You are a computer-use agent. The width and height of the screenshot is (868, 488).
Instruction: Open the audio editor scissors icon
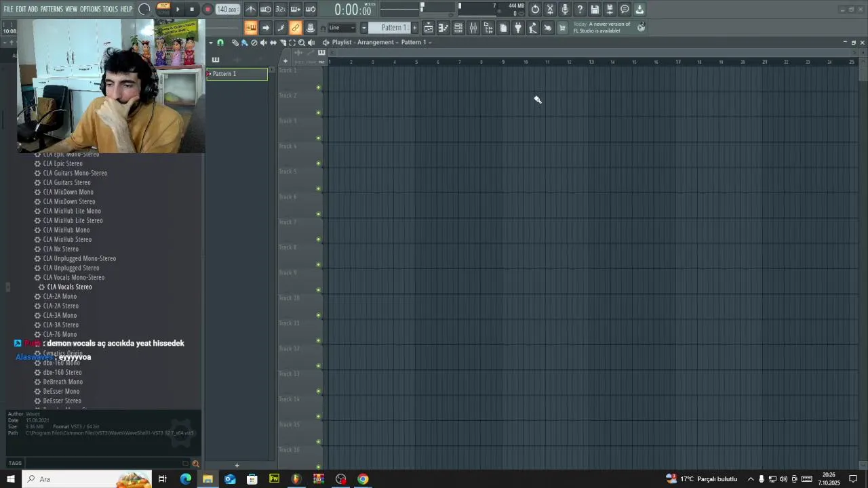[x=550, y=9]
